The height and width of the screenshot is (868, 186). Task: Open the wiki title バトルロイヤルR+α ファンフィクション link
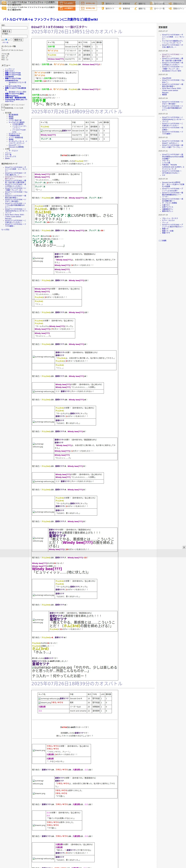tap(50, 20)
